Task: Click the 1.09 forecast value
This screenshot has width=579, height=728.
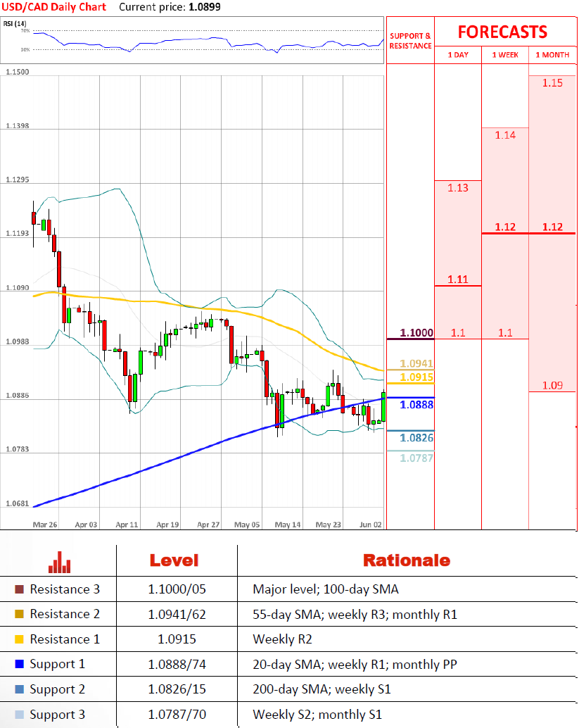Action: [552, 385]
